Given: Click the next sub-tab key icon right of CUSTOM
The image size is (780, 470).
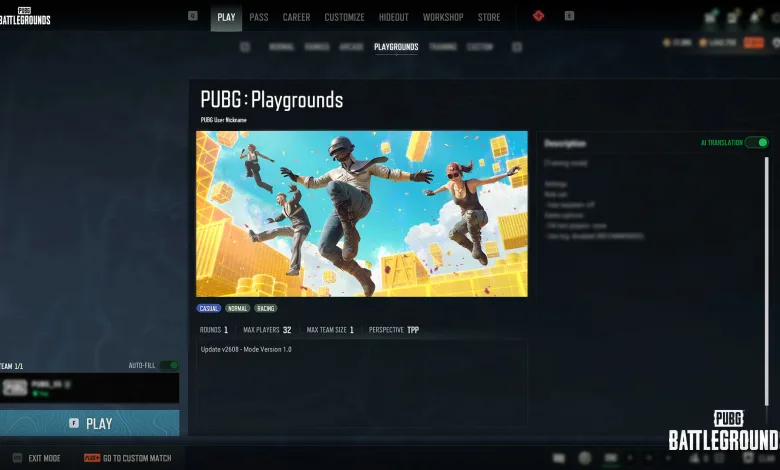Looking at the screenshot, I should point(517,47).
